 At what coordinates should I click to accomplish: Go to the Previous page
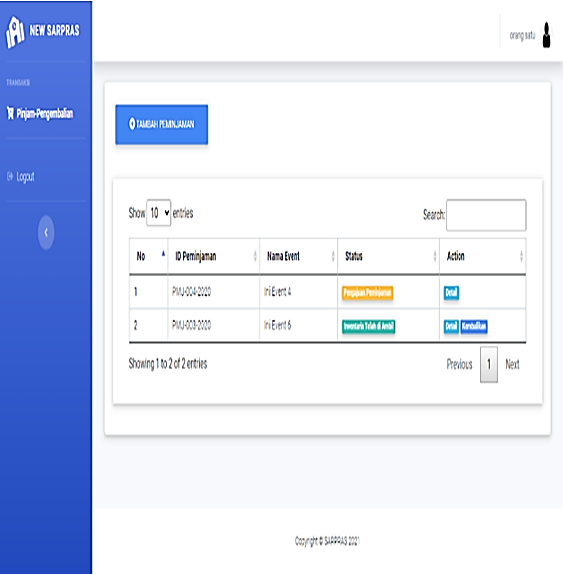pyautogui.click(x=459, y=364)
